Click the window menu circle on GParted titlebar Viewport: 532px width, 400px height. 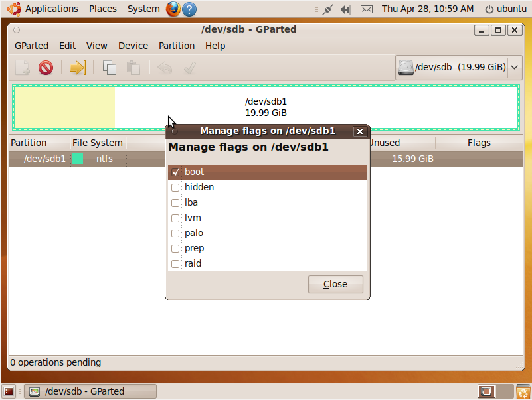click(x=17, y=30)
